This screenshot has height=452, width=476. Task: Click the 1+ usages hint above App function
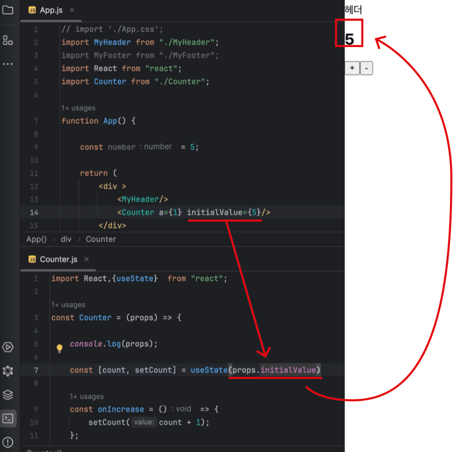78,108
